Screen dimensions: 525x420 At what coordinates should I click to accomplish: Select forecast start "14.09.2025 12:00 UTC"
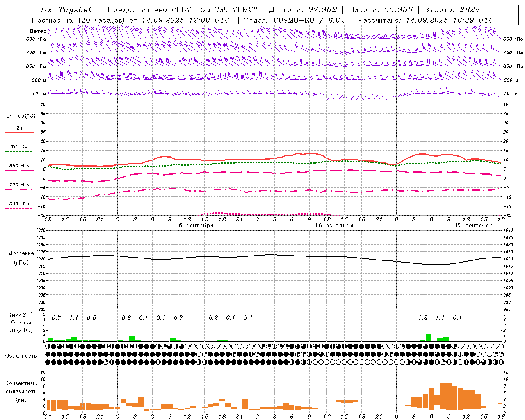[185, 20]
